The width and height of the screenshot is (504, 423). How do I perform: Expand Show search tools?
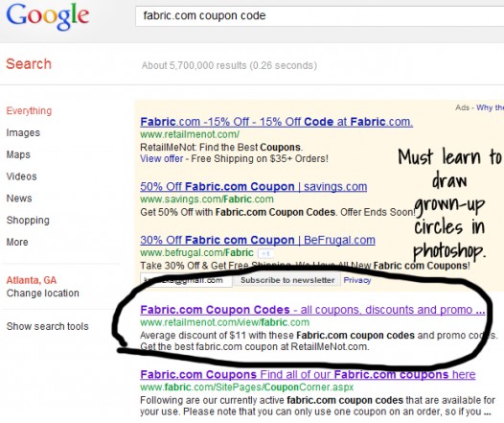click(x=48, y=326)
